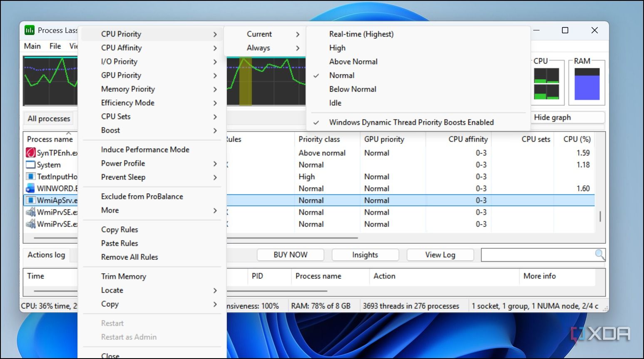The image size is (644, 359).
Task: Click the TextInputHost process icon
Action: (x=30, y=177)
